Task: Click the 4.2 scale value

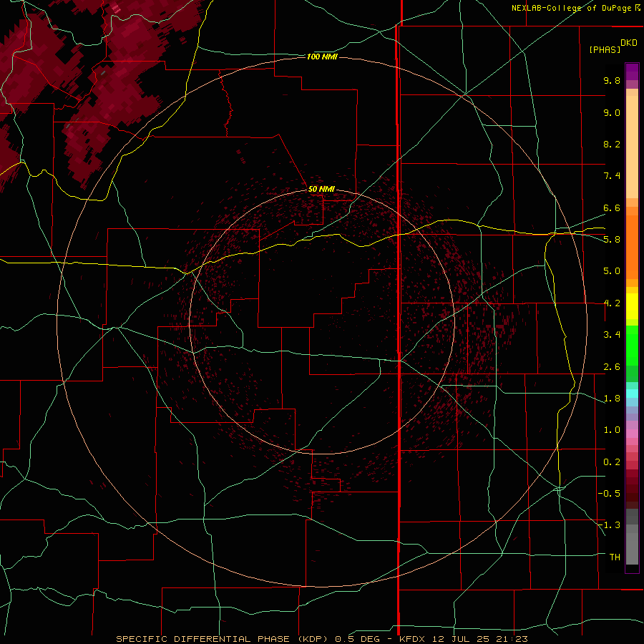Action: coord(612,303)
